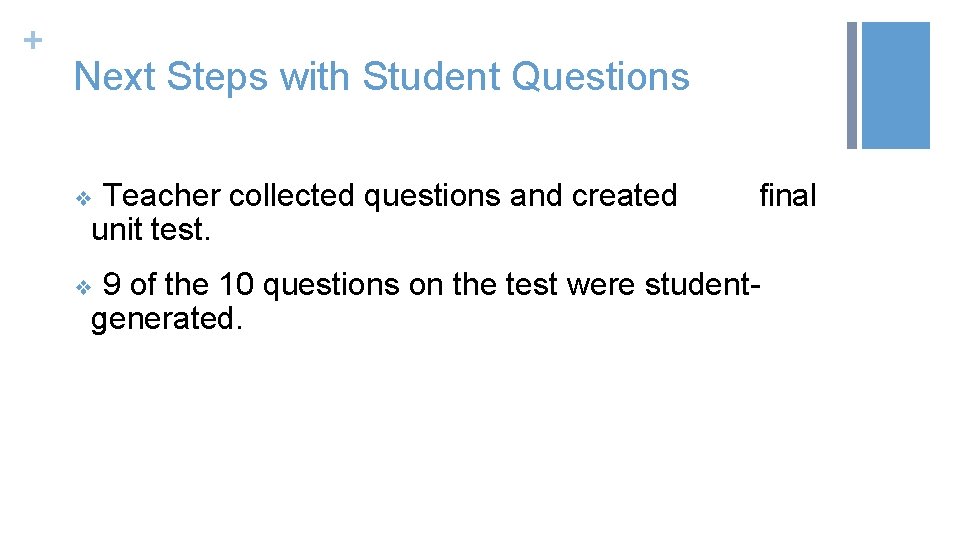This screenshot has width=960, height=540.
Task: Click the word 'final' on the first bullet
Action: tap(787, 195)
